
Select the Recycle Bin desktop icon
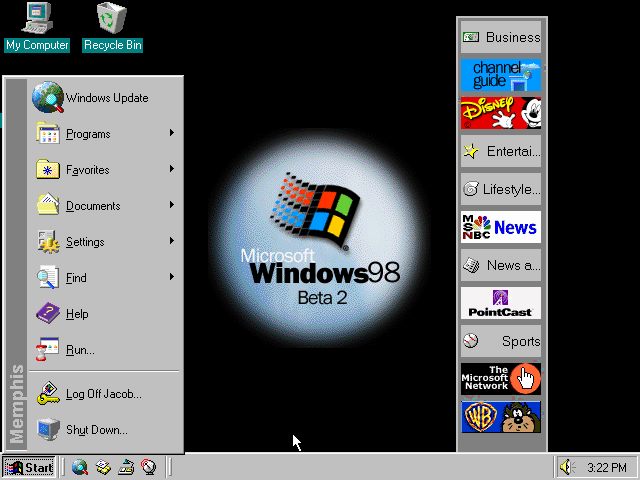click(x=112, y=27)
